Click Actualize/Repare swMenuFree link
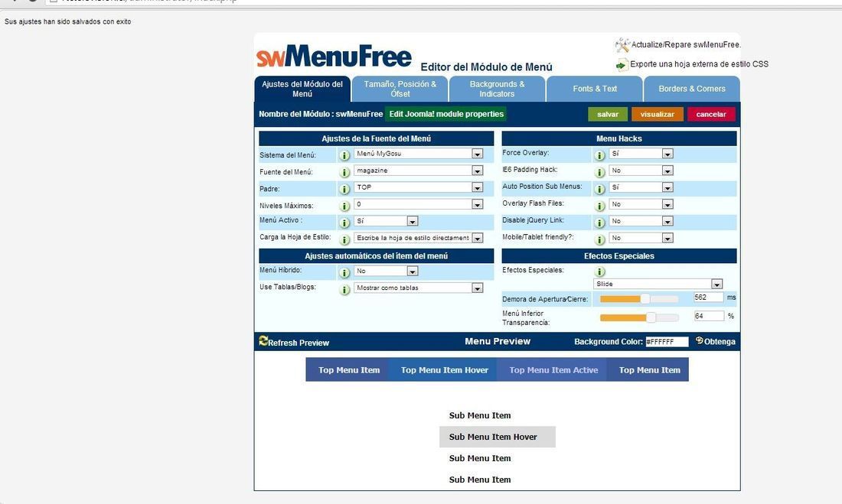The height and width of the screenshot is (504, 842). [x=686, y=45]
